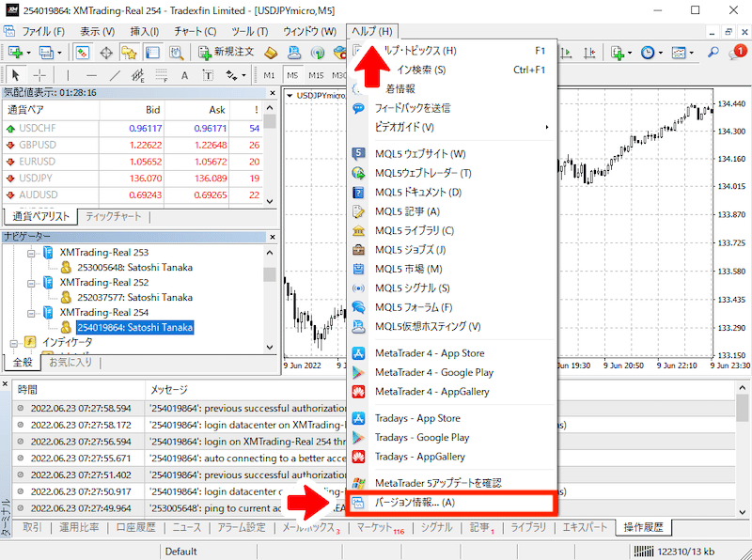This screenshot has width=752, height=560.
Task: Click MetaTrader 4 - Google Play entry
Action: coord(451,372)
